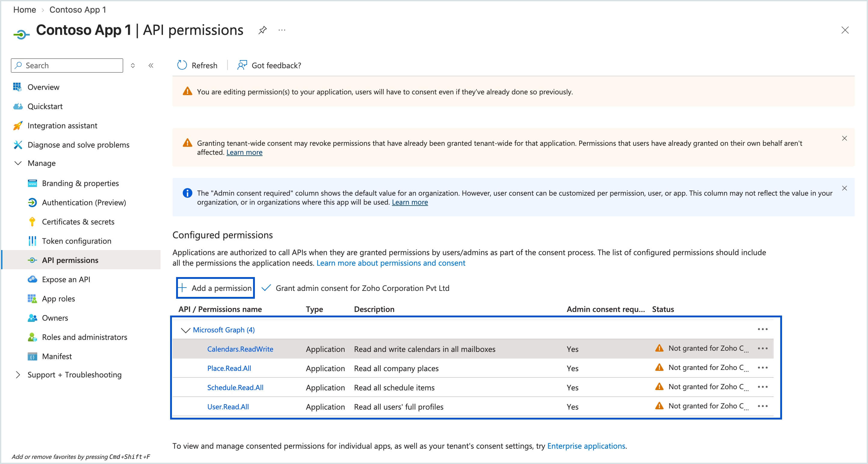Pin the Contoso App 1 page
This screenshot has width=868, height=464.
coord(262,30)
